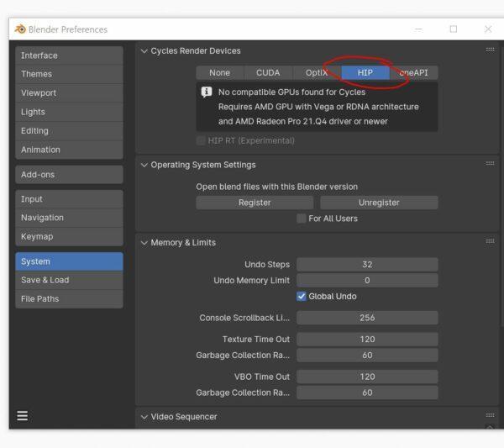Image resolution: width=504 pixels, height=448 pixels.
Task: Open the Viewport preferences tab
Action: (x=69, y=93)
